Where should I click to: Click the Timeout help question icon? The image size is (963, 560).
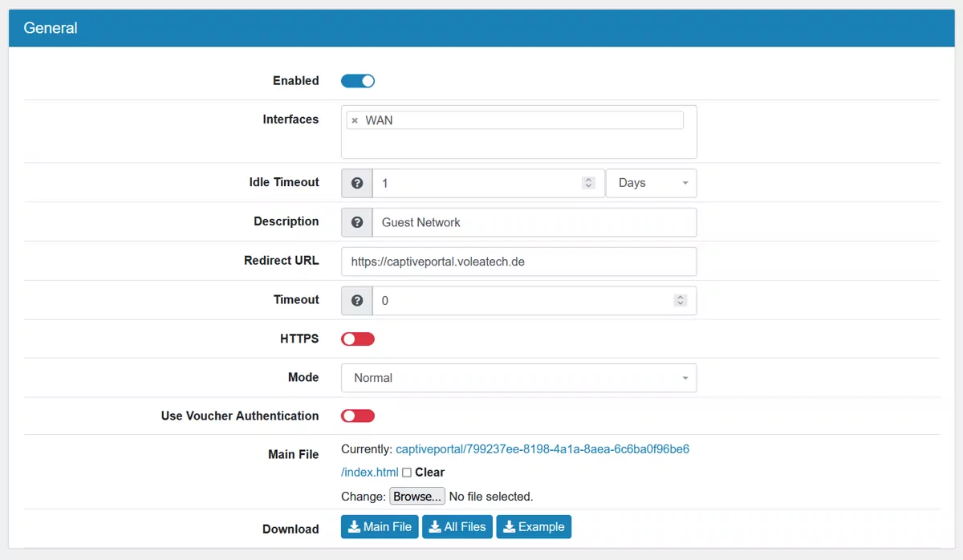[x=357, y=301]
